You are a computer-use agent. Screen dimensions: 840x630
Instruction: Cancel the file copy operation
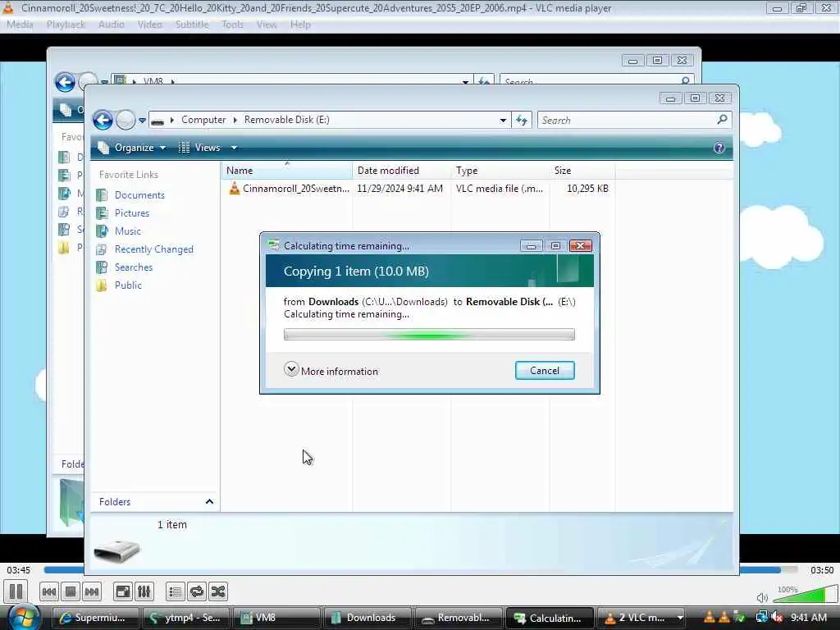pos(545,371)
